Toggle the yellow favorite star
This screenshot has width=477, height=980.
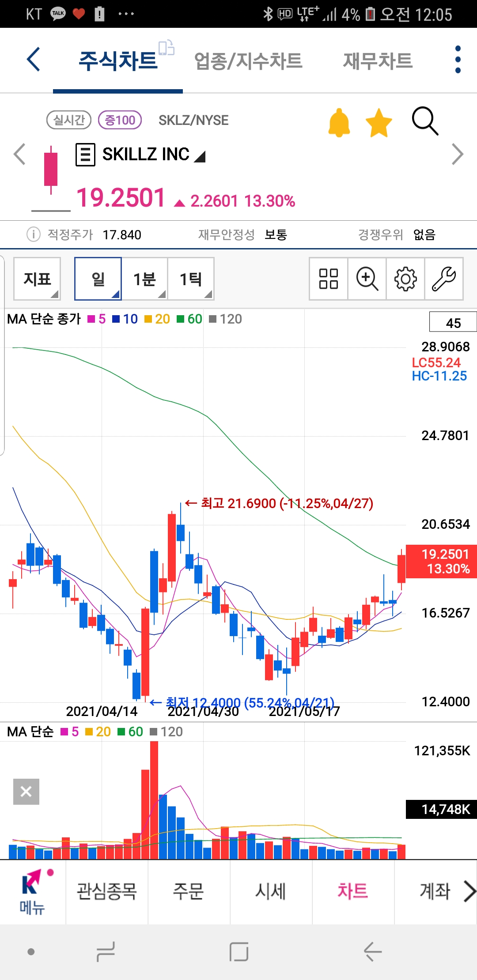(379, 123)
